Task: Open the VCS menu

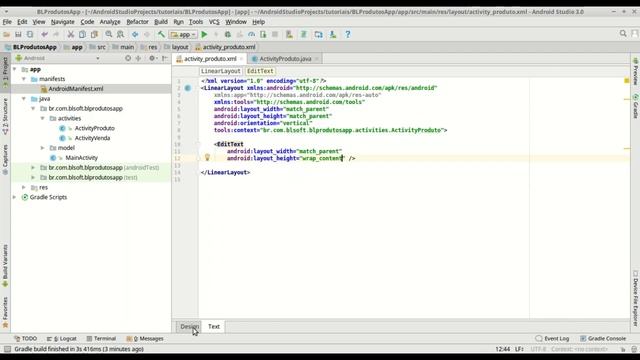Action: coord(214,22)
